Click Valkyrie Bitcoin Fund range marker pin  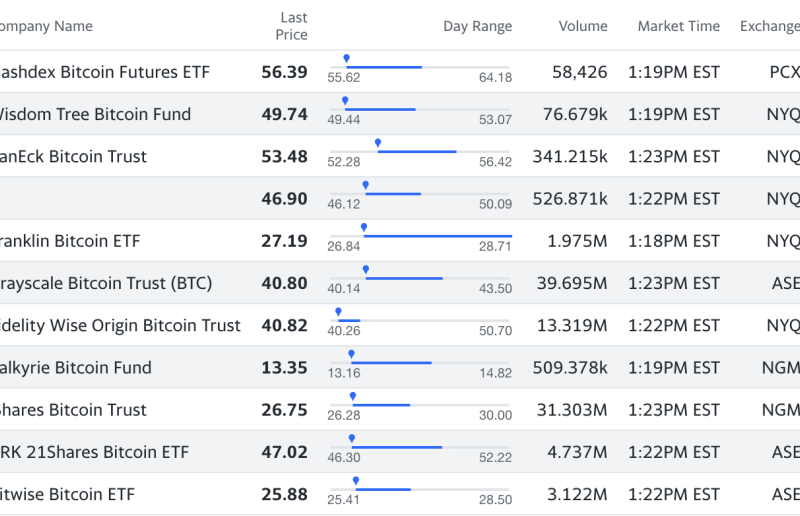coord(351,354)
